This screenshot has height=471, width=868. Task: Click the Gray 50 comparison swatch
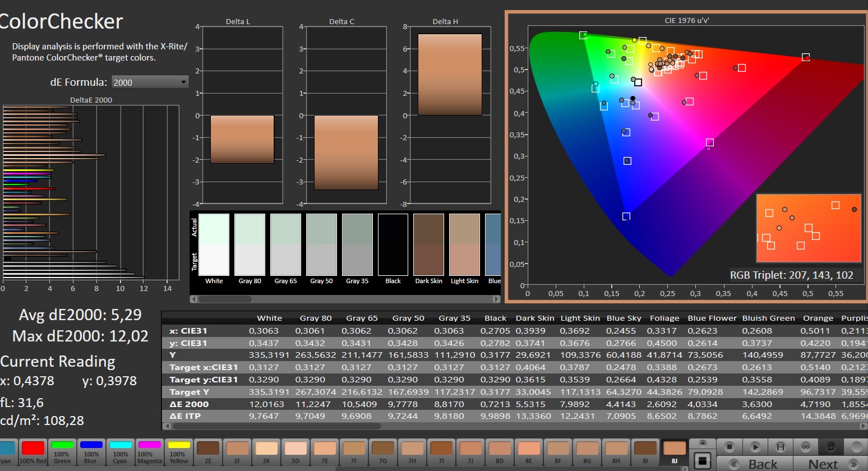321,245
